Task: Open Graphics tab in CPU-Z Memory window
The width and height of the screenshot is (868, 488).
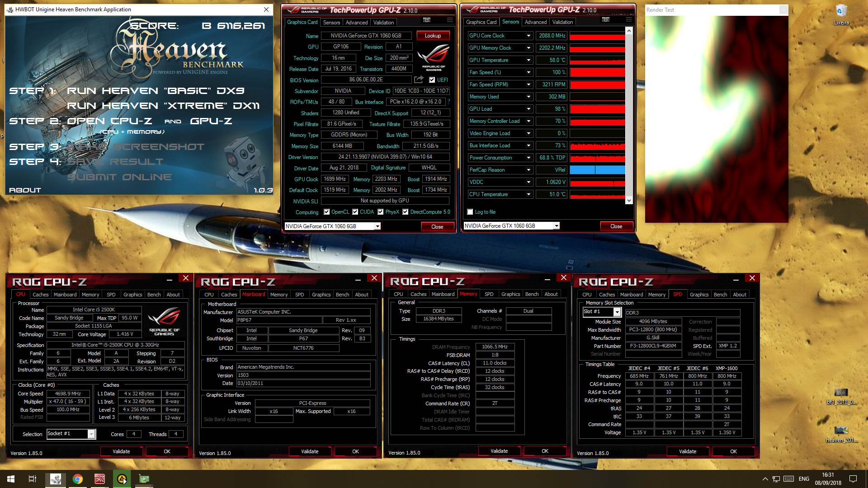Action: click(510, 294)
